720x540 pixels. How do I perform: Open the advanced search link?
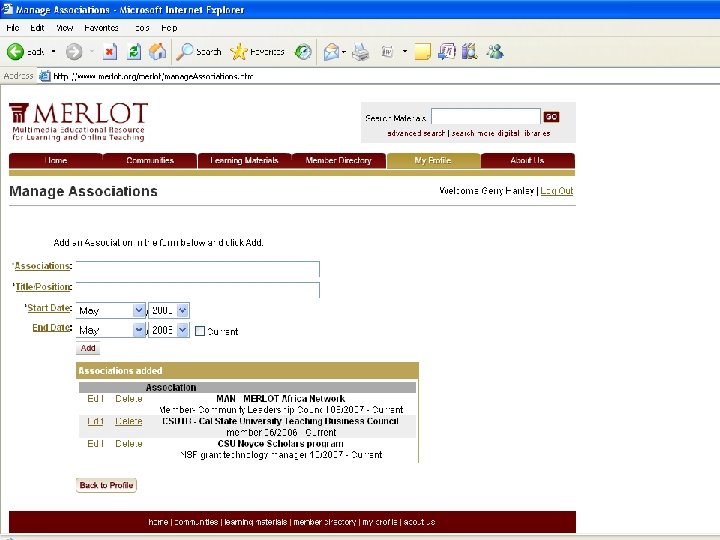416,133
